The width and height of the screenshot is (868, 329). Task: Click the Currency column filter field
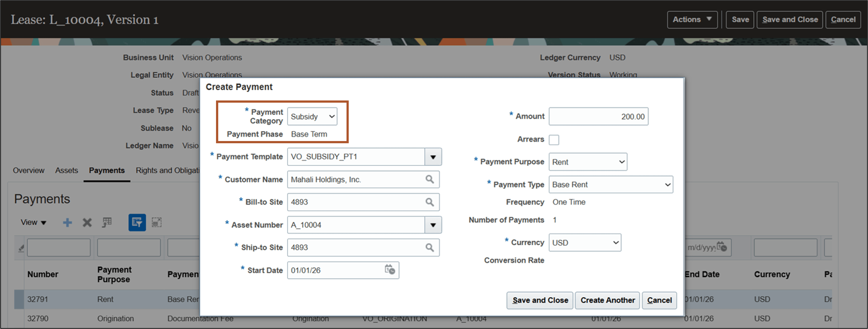pos(785,248)
